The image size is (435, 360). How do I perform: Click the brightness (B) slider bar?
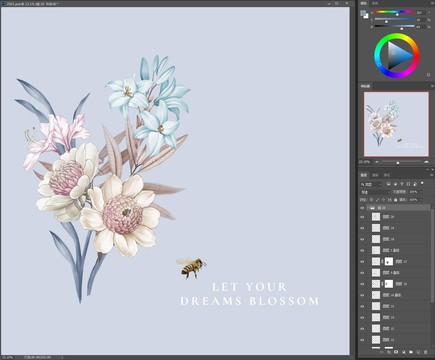[x=395, y=26]
